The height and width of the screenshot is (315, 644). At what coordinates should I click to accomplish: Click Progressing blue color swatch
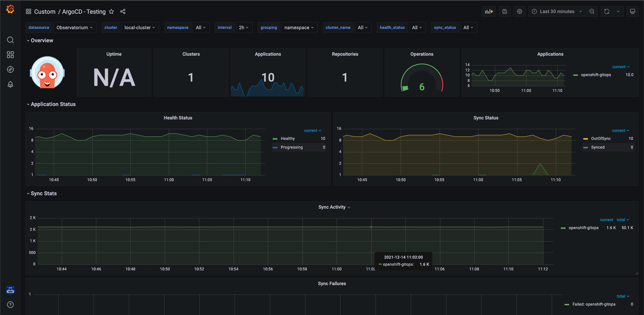coord(275,147)
